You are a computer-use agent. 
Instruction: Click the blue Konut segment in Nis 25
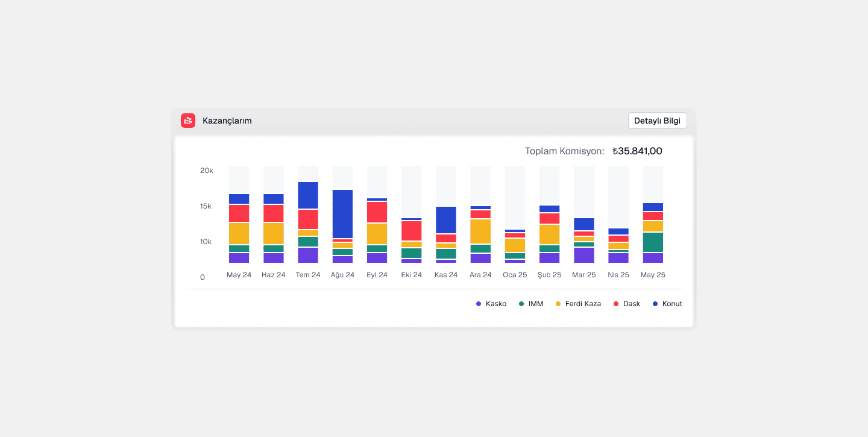click(x=618, y=231)
